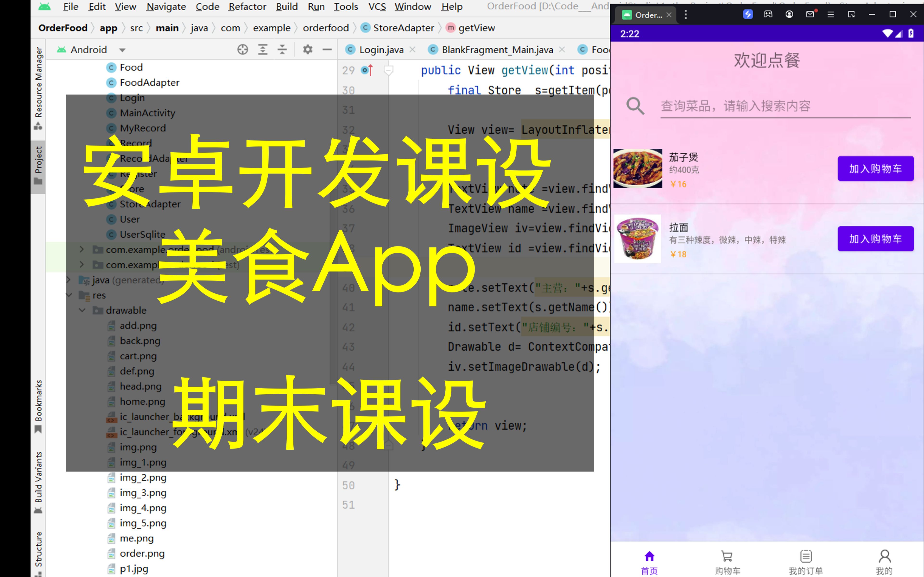Open the Build Variants side tool window
Screen dimensions: 924x577
tap(38, 482)
